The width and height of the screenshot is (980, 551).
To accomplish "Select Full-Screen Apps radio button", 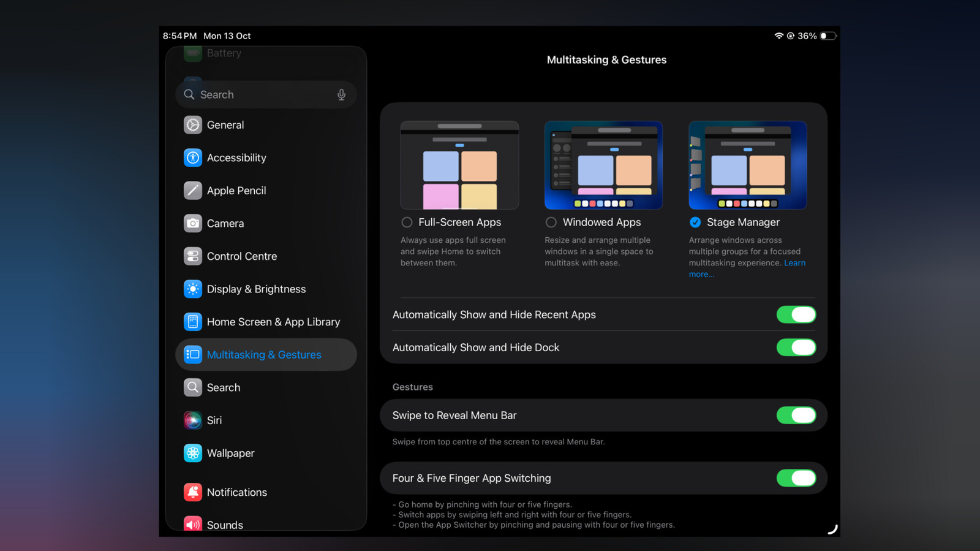I will coord(407,222).
